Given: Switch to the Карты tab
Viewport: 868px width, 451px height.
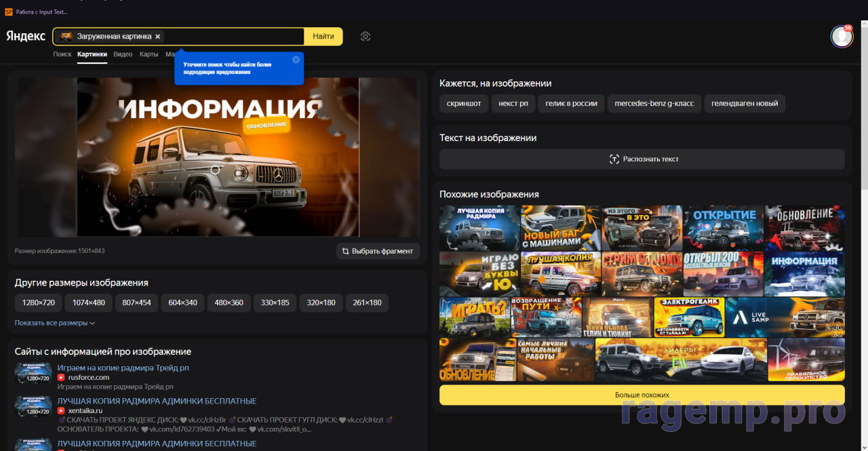Looking at the screenshot, I should (x=149, y=54).
